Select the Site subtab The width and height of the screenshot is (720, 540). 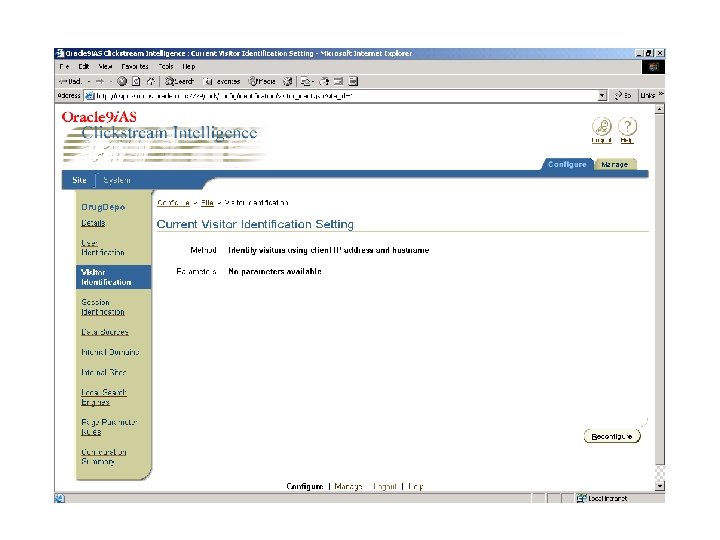[x=79, y=180]
